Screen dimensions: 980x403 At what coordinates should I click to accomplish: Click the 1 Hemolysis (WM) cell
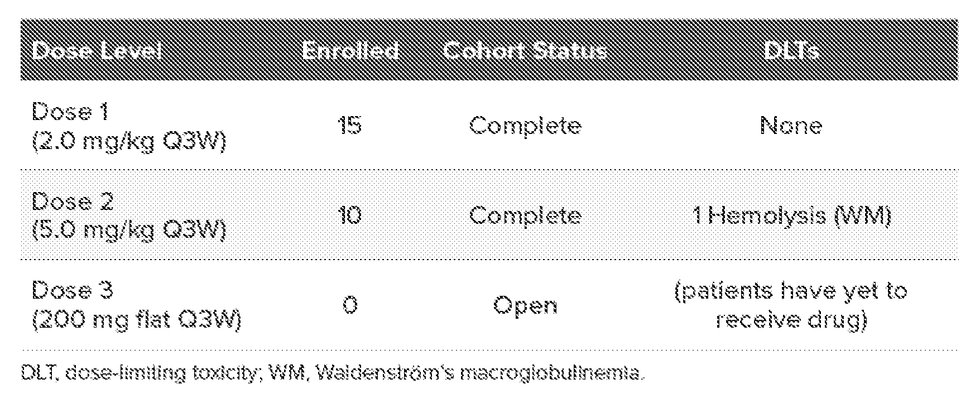[x=791, y=215]
